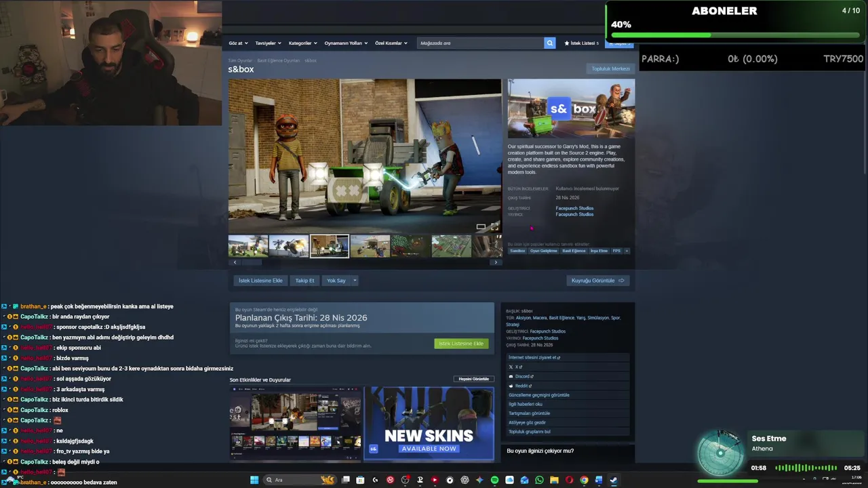Click the İnşa Etme tag

coord(599,251)
